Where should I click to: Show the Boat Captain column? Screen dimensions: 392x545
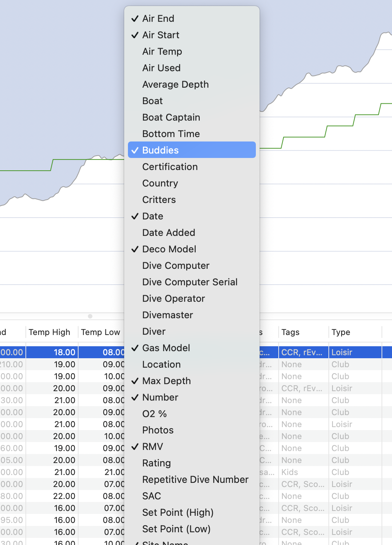coord(171,117)
